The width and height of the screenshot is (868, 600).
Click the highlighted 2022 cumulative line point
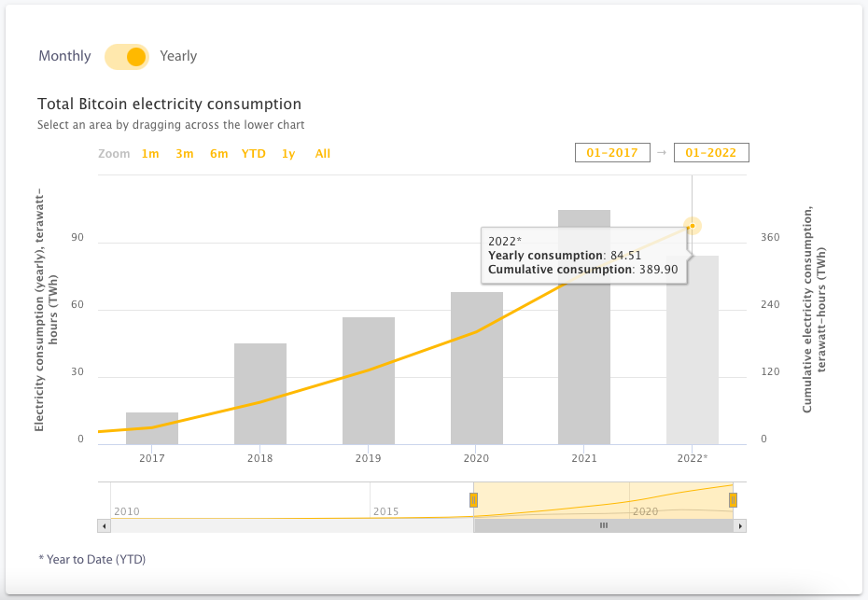[x=693, y=226]
